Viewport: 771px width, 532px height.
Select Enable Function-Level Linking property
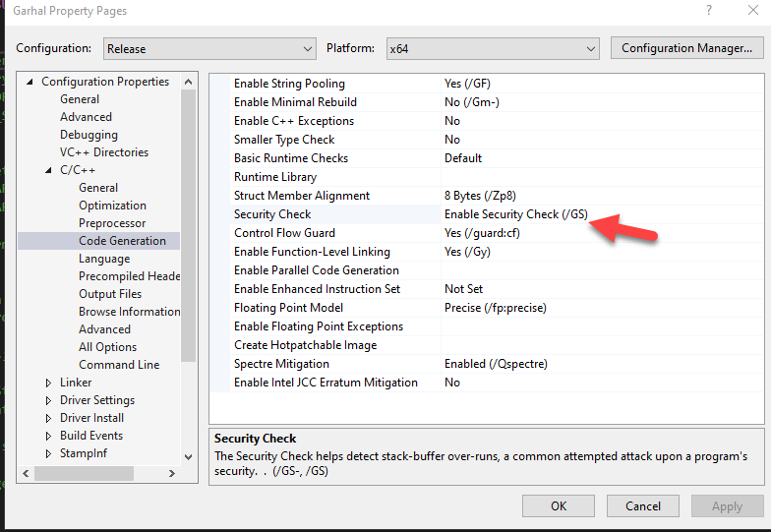pyautogui.click(x=313, y=252)
